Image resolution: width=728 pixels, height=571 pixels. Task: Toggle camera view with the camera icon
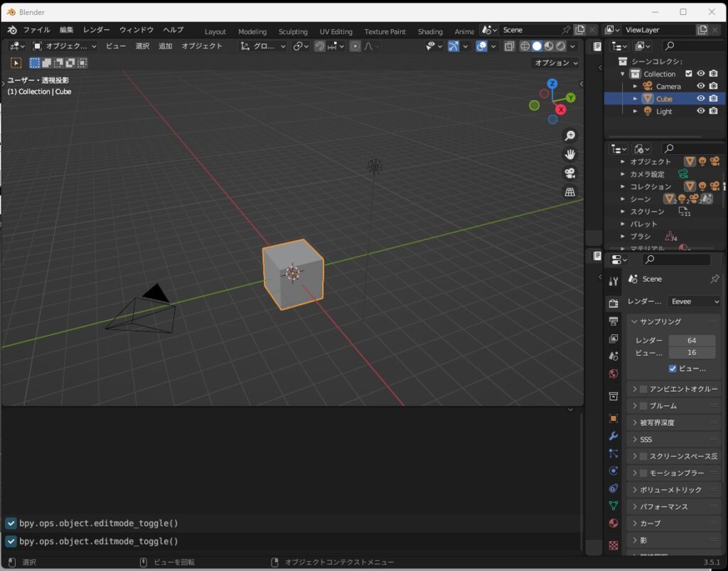coord(569,173)
